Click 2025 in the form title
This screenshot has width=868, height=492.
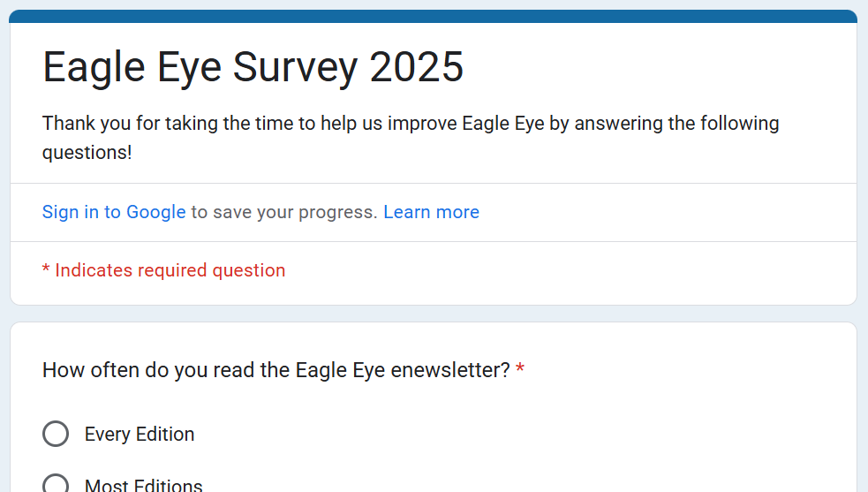coord(417,67)
